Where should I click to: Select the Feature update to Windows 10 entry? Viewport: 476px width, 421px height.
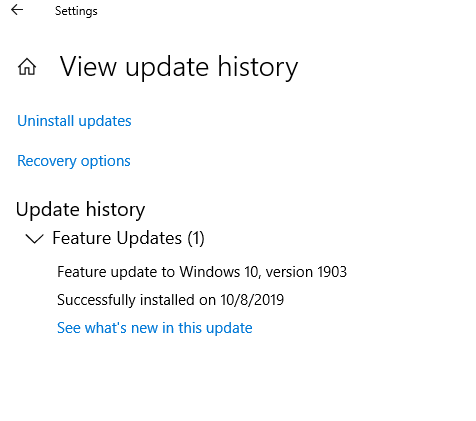202,272
